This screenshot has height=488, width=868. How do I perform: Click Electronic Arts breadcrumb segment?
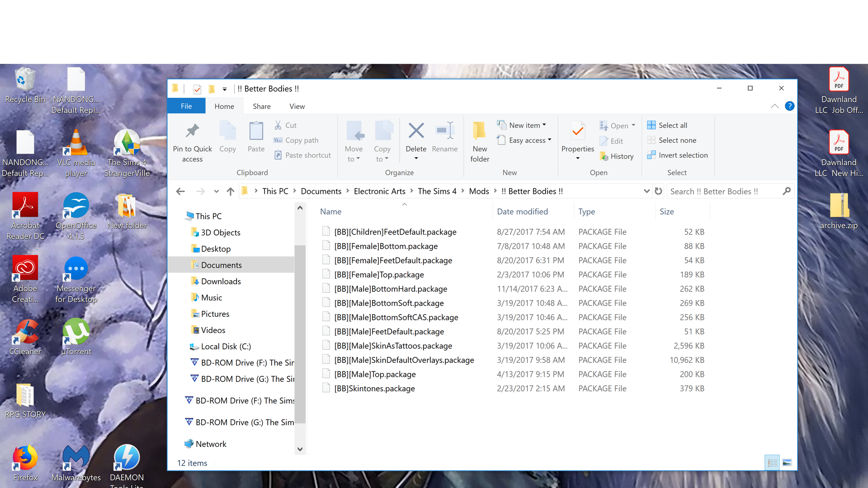[379, 191]
